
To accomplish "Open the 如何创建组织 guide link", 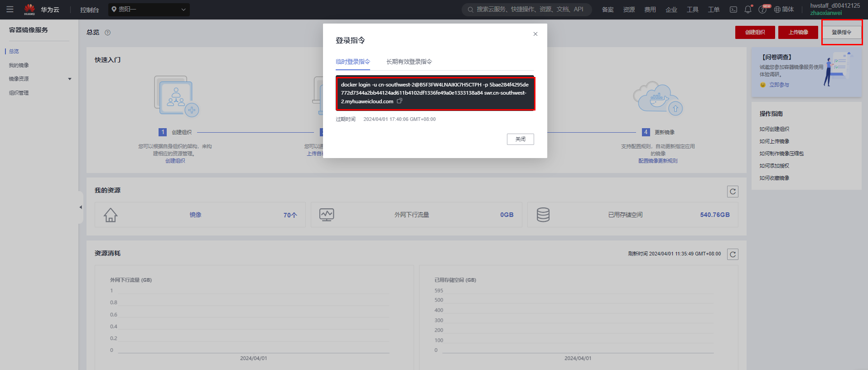I will pos(774,129).
